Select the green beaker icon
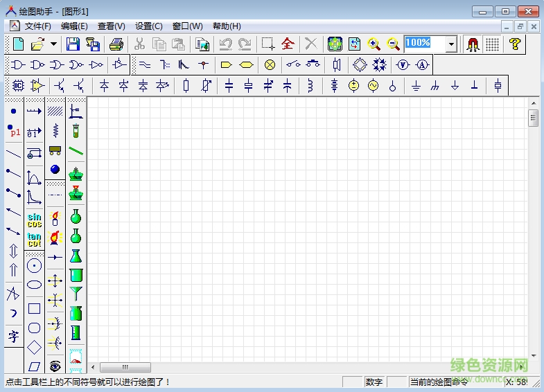The height and width of the screenshot is (392, 544). (76, 276)
